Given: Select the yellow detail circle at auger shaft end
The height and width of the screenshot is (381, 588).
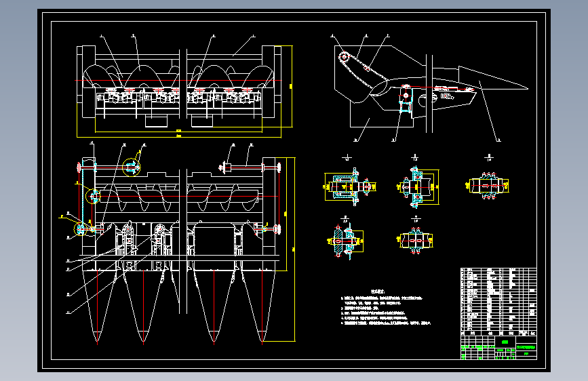Looking at the screenshot, I should tap(93, 196).
